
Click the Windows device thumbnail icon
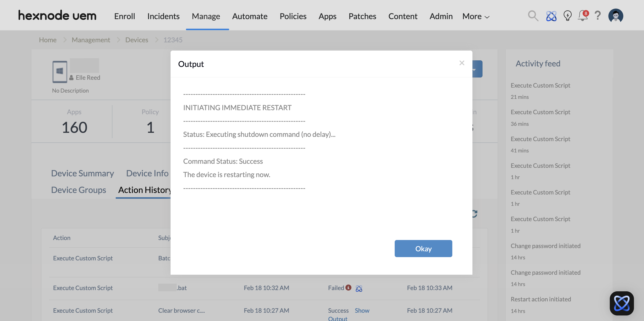coord(60,72)
